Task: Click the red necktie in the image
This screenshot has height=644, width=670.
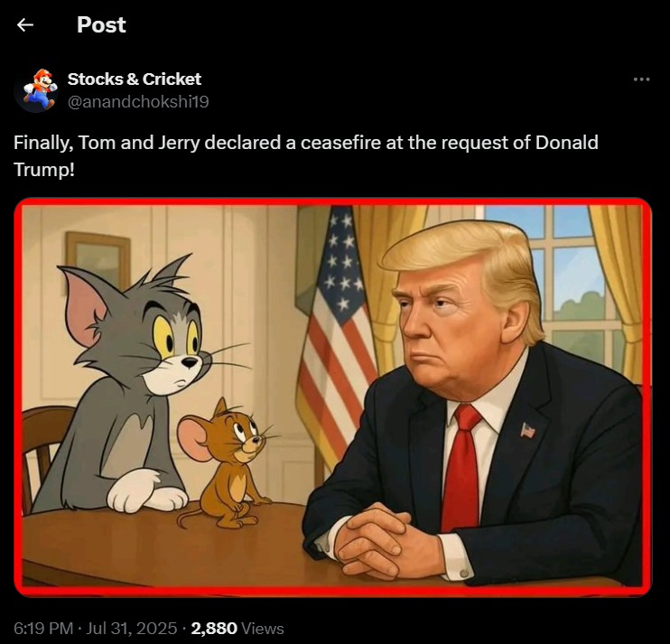Action: point(461,468)
